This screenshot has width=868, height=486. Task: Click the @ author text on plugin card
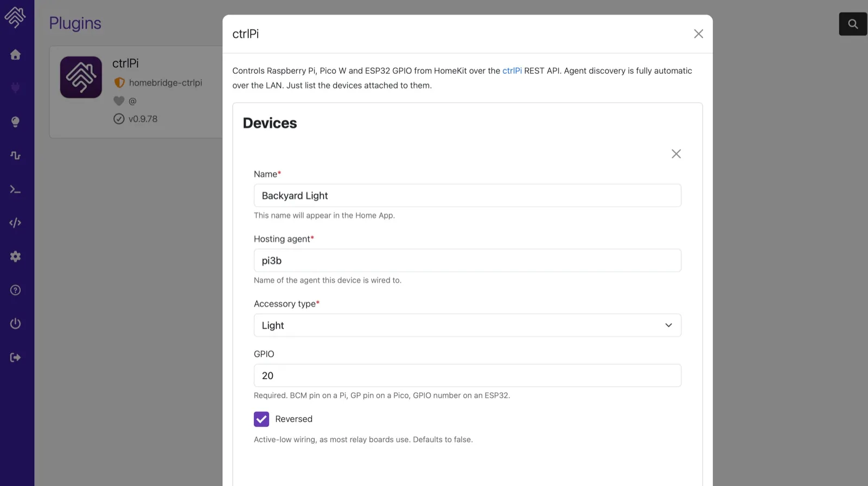pos(132,101)
